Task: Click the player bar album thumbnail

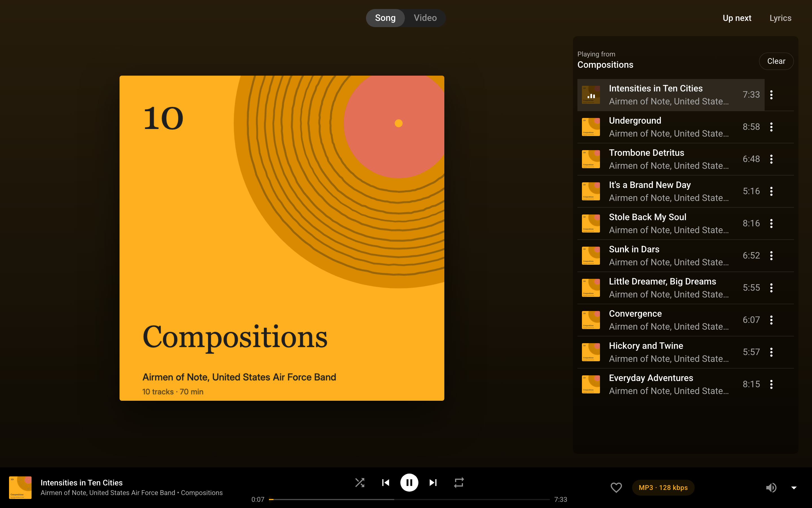Action: (20, 487)
